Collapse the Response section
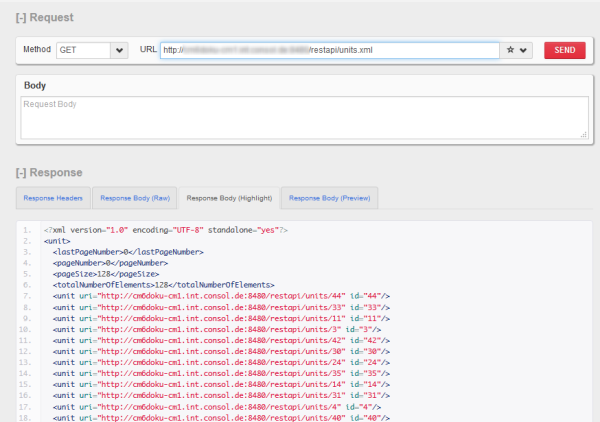 pyautogui.click(x=23, y=172)
